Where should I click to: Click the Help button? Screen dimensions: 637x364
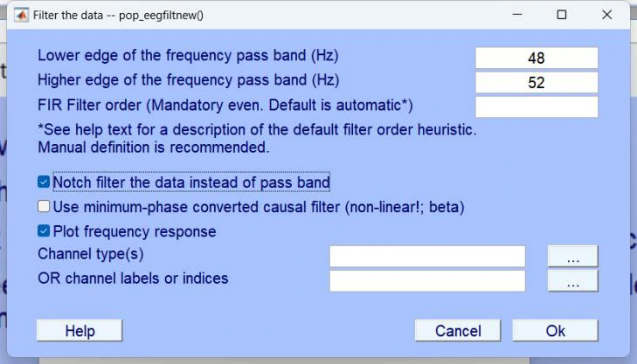80,331
